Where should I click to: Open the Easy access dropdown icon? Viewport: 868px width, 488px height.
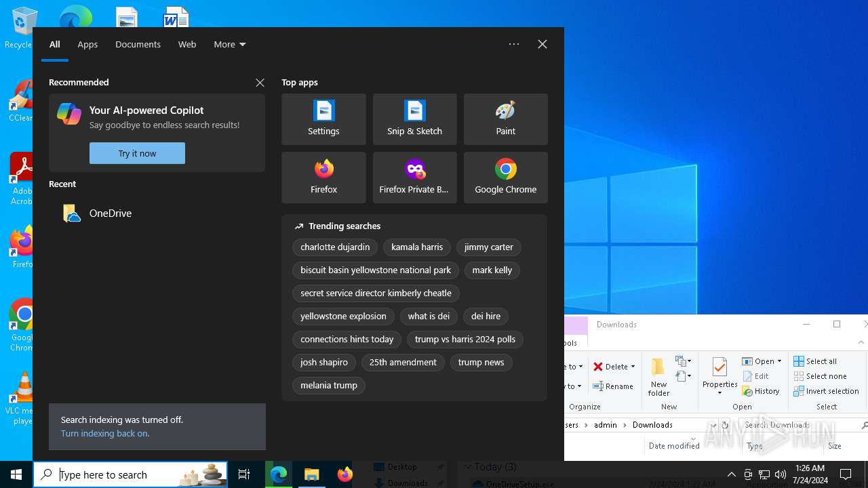click(x=683, y=376)
